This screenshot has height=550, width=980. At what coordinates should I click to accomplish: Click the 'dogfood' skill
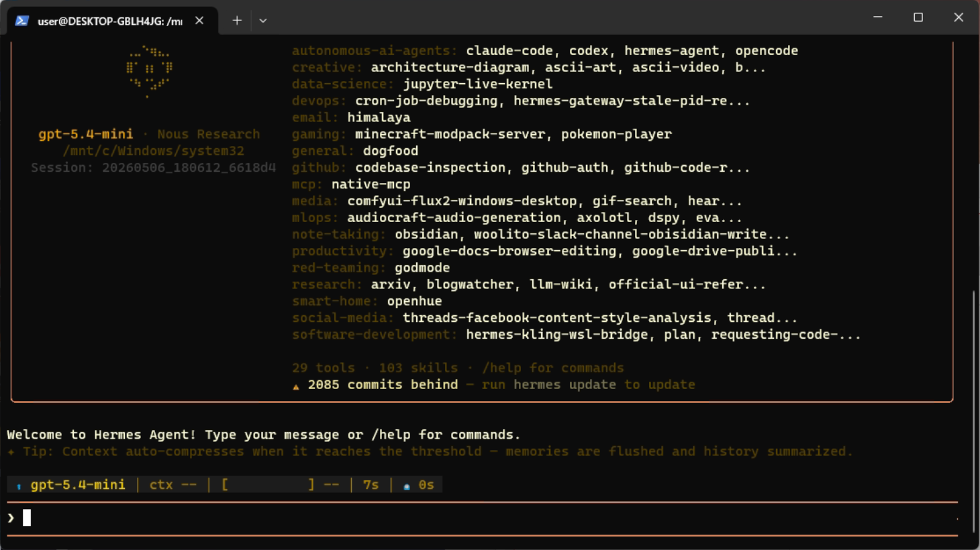click(x=391, y=151)
